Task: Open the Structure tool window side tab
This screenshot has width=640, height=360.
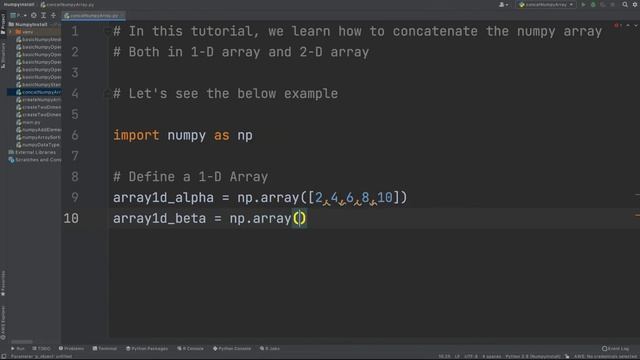Action: (x=3, y=56)
